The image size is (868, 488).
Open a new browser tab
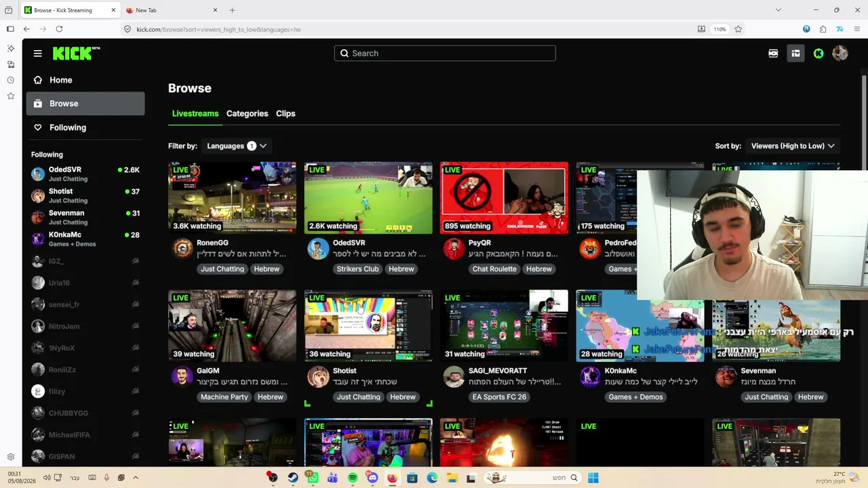[232, 10]
